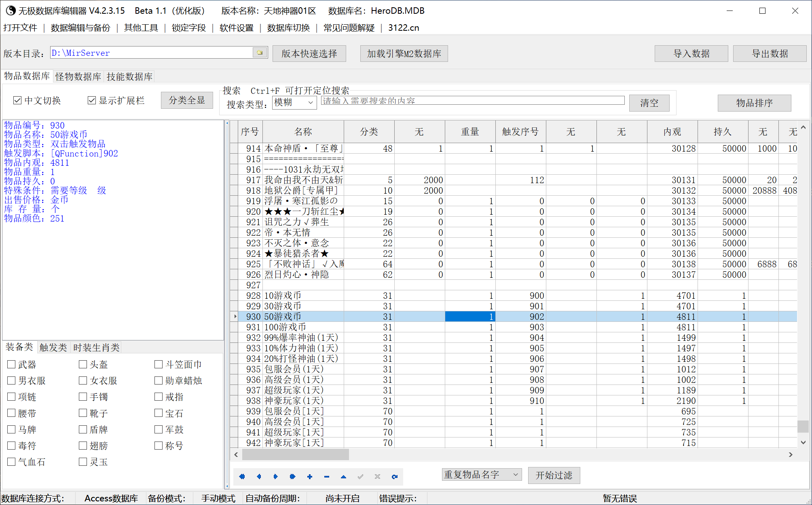The image size is (812, 505).
Task: Click vertical scrollbar up arrow
Action: point(803,127)
